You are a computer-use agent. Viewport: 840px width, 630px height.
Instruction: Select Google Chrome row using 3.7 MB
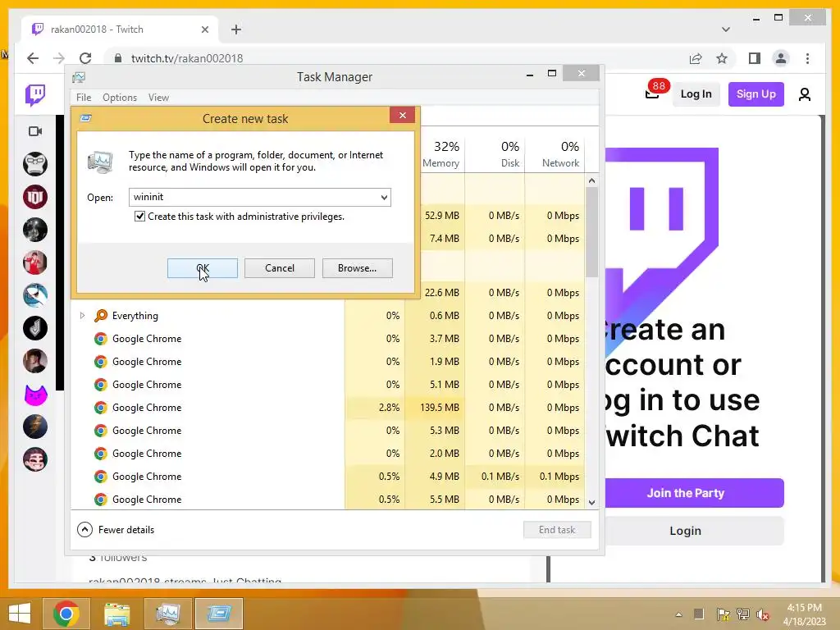point(328,339)
